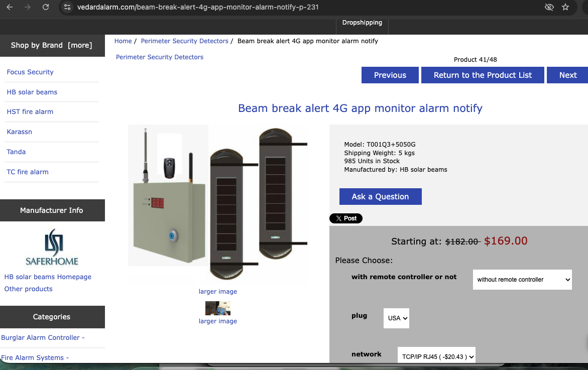Go to the Next product

coord(567,75)
